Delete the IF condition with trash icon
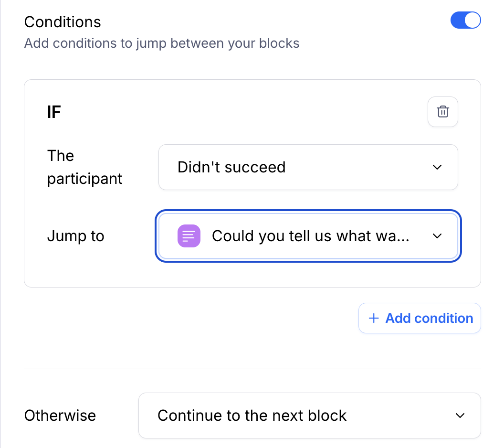This screenshot has width=504, height=448. pyautogui.click(x=442, y=112)
